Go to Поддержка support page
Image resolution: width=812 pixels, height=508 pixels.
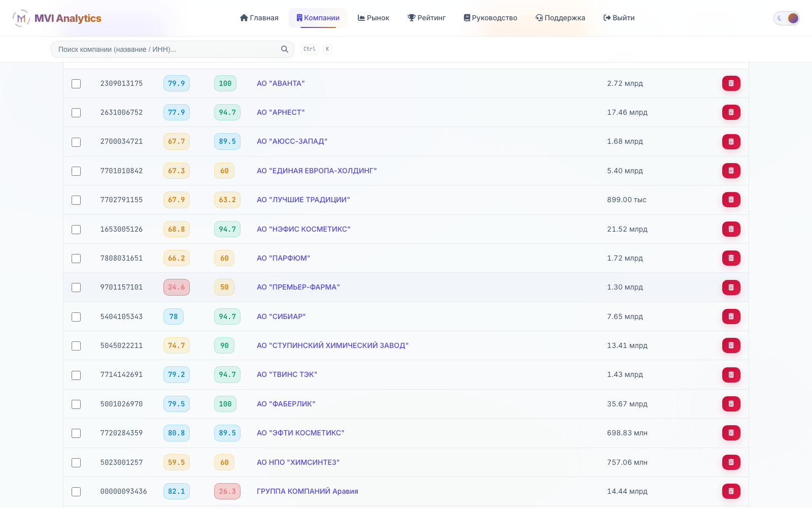560,18
